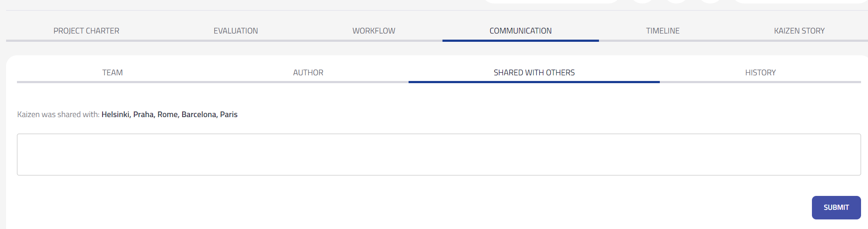
Task: Select the Shared With Others sub-tab
Action: (534, 73)
